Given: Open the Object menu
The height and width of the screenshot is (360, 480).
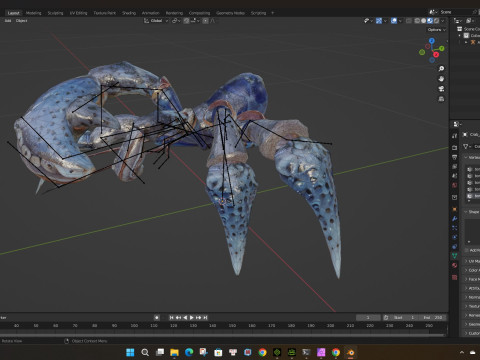Looking at the screenshot, I should 22,21.
